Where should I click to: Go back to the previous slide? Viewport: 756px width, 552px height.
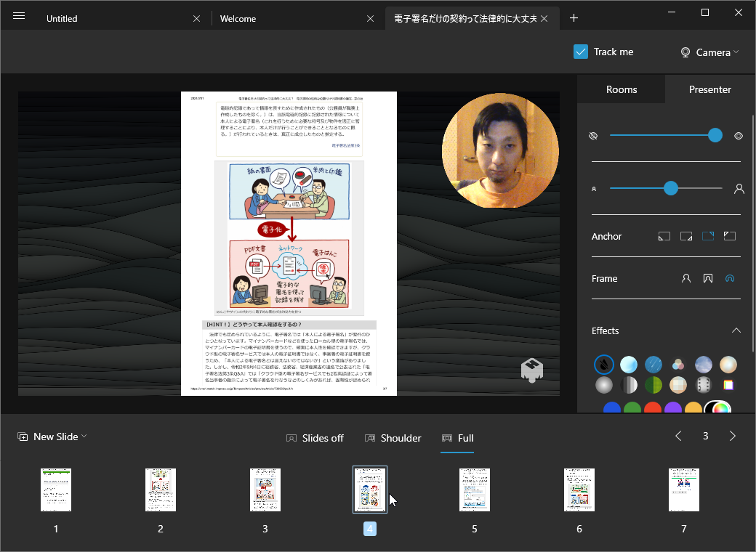(x=678, y=436)
